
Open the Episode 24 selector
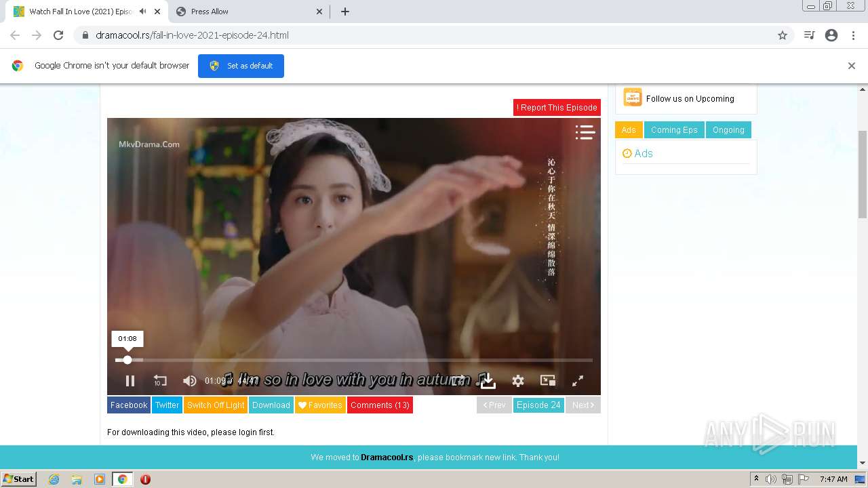coord(538,405)
